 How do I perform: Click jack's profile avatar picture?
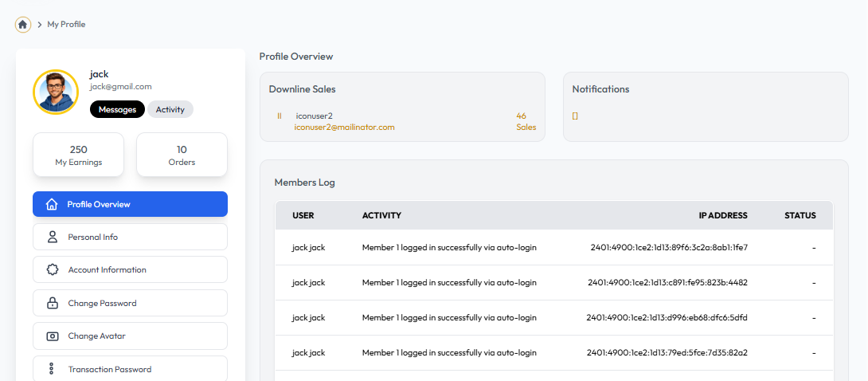[56, 92]
